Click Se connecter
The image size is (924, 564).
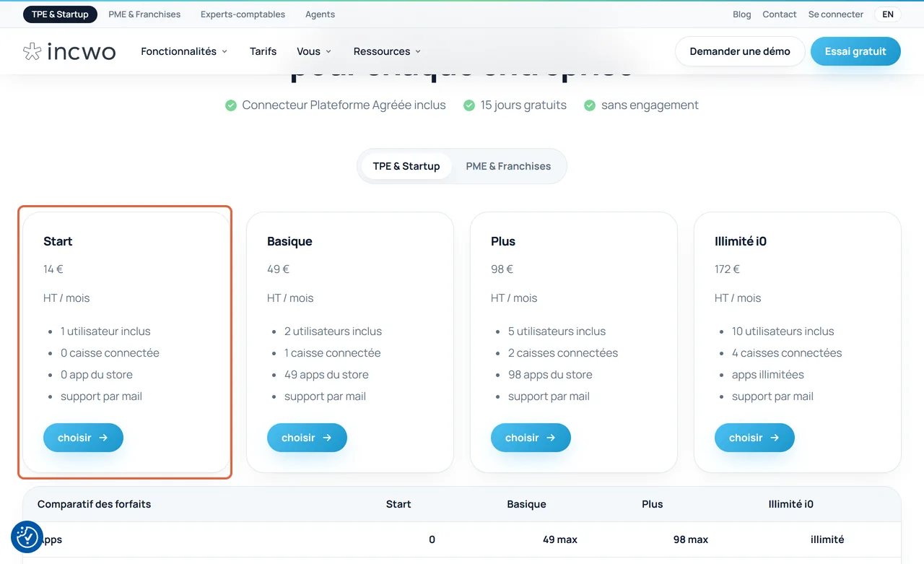pyautogui.click(x=836, y=14)
